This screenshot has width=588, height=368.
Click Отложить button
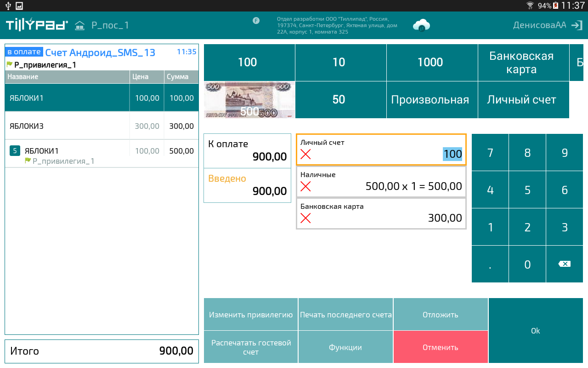(x=441, y=315)
